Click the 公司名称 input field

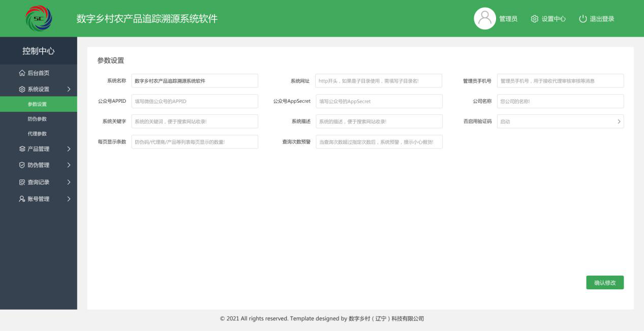(x=560, y=101)
